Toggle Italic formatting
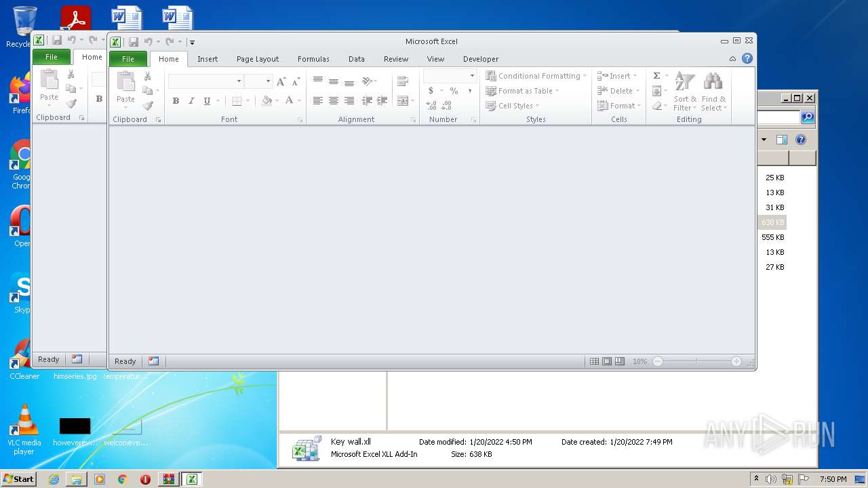 click(x=191, y=101)
